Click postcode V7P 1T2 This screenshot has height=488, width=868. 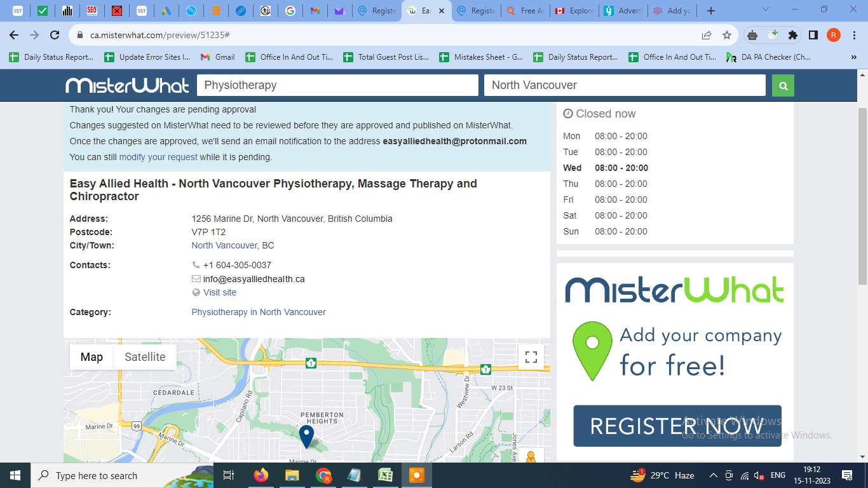click(x=208, y=232)
